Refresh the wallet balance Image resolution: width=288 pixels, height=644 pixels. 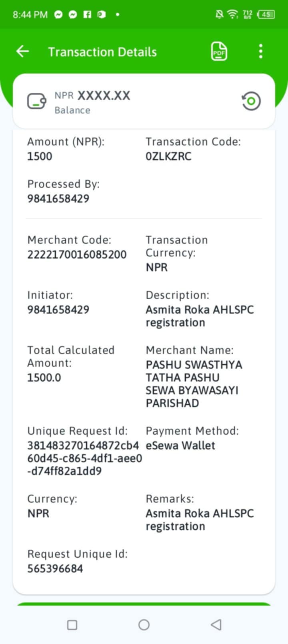(251, 101)
